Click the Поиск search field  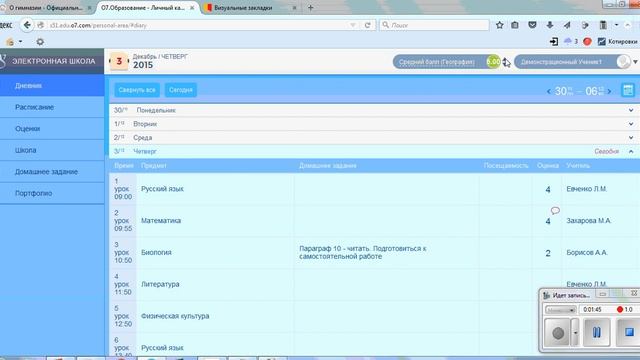(434, 25)
